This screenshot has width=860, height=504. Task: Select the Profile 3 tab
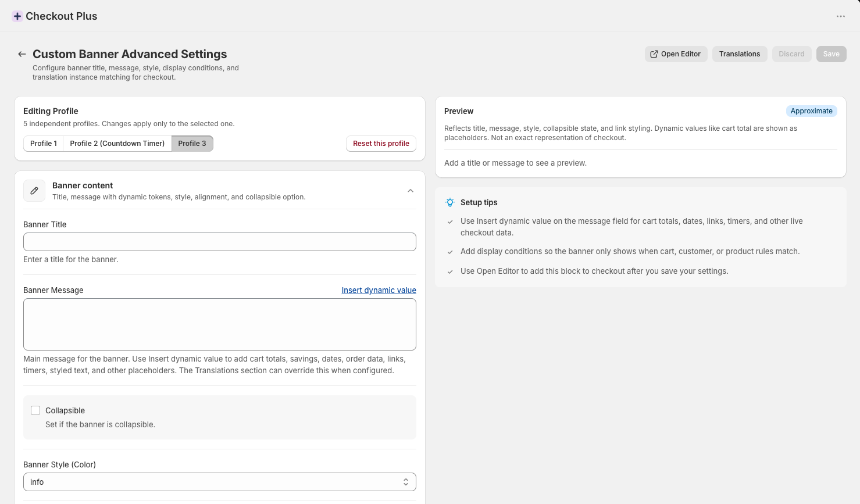point(192,144)
